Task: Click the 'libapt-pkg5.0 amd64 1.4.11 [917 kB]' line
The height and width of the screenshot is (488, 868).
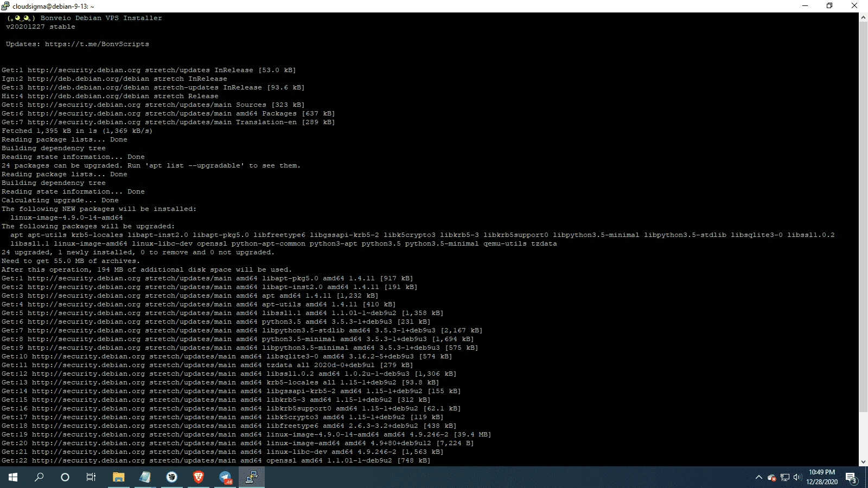Action: 207,278
